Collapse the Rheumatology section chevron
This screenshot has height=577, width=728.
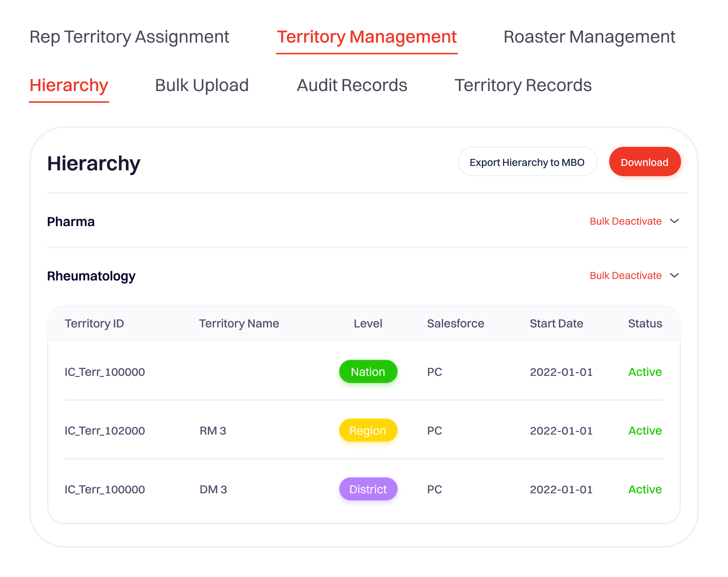(674, 276)
